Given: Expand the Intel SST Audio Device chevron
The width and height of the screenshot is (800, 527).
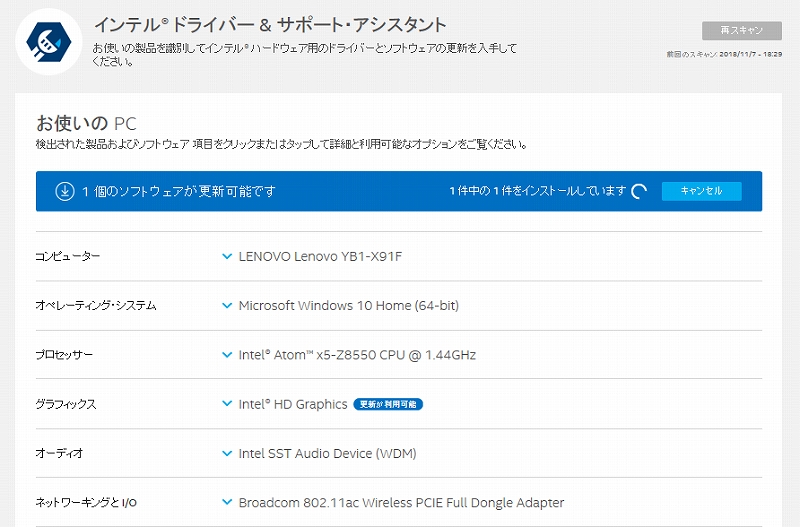Looking at the screenshot, I should pyautogui.click(x=227, y=453).
